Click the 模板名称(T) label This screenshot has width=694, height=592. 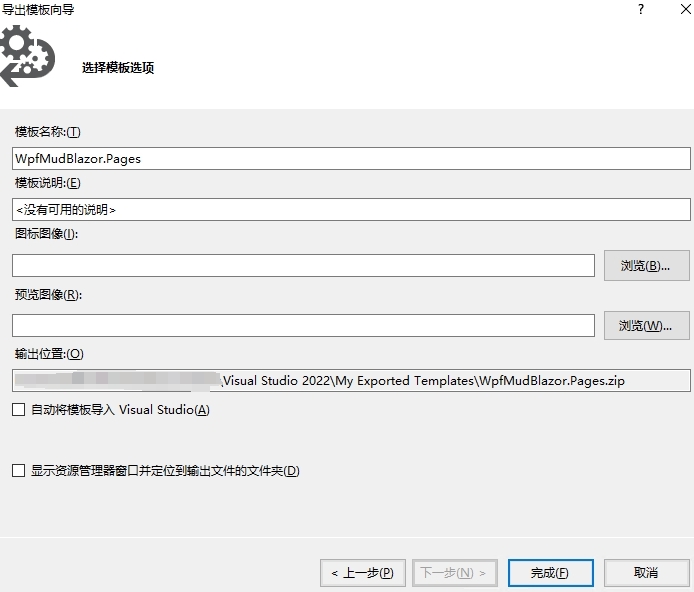(48, 132)
